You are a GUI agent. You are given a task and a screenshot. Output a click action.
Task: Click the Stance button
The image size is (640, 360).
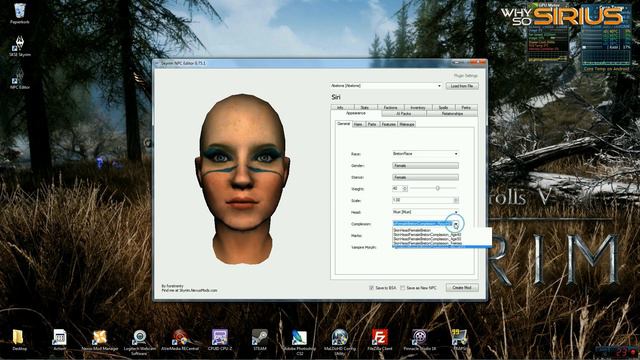pyautogui.click(x=425, y=178)
